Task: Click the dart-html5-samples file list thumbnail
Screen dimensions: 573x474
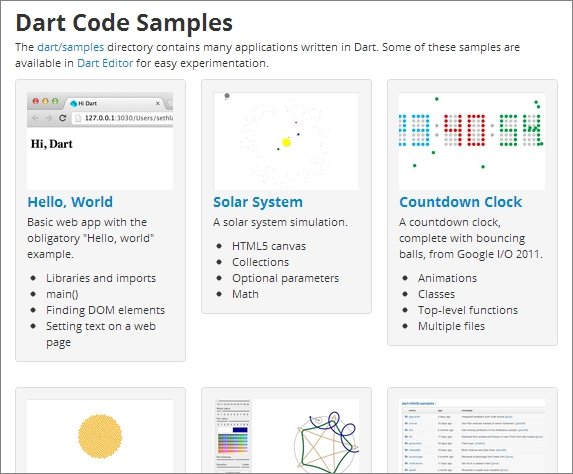Action: point(472,436)
